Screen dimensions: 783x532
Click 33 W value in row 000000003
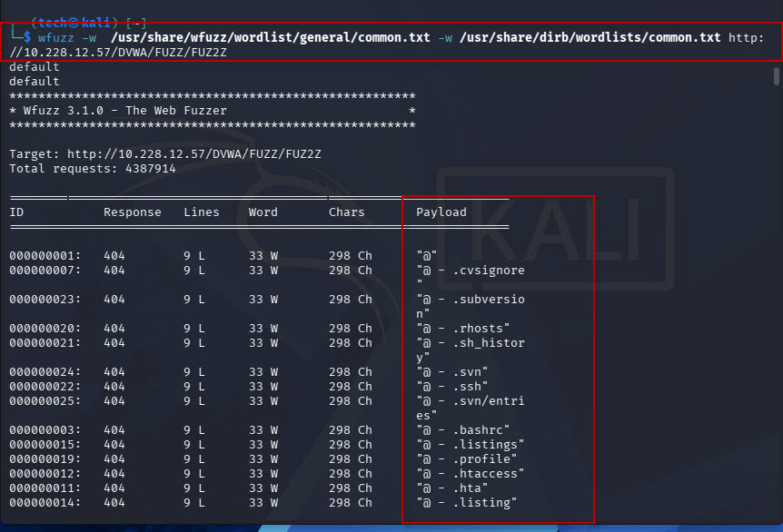[x=263, y=429]
